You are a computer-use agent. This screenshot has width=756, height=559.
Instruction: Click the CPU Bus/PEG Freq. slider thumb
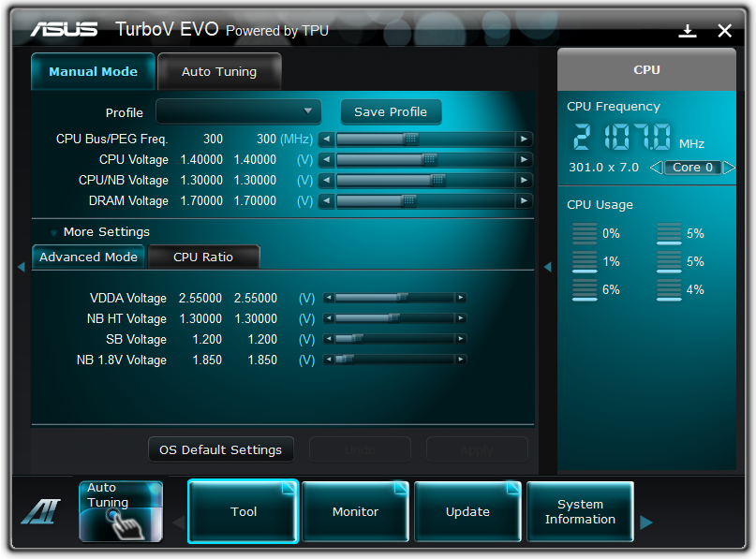[x=410, y=140]
